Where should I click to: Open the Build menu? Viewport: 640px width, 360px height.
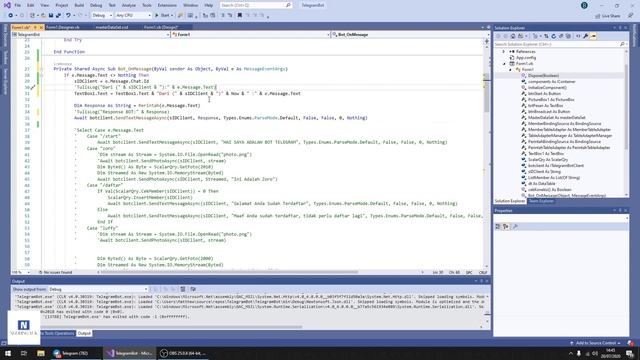coord(79,5)
